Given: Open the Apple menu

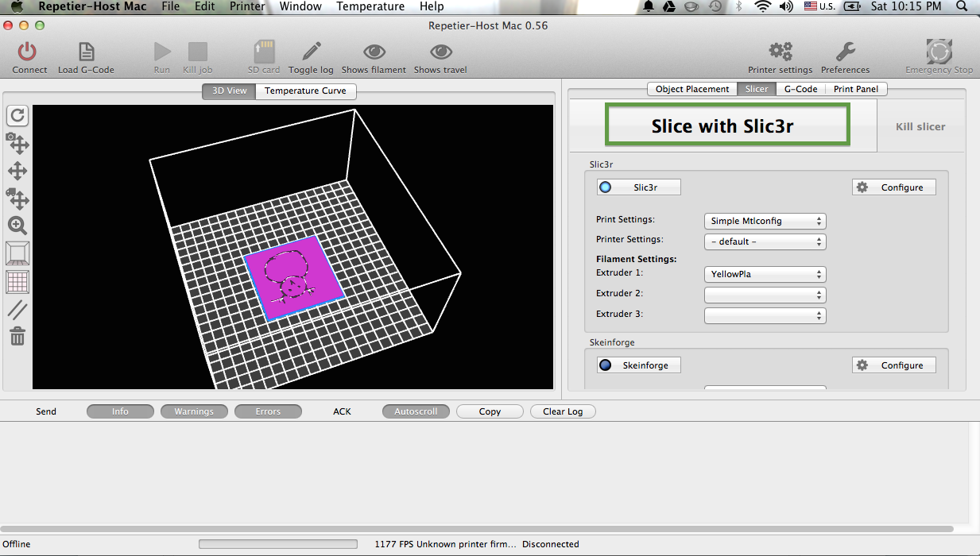Looking at the screenshot, I should tap(17, 6).
